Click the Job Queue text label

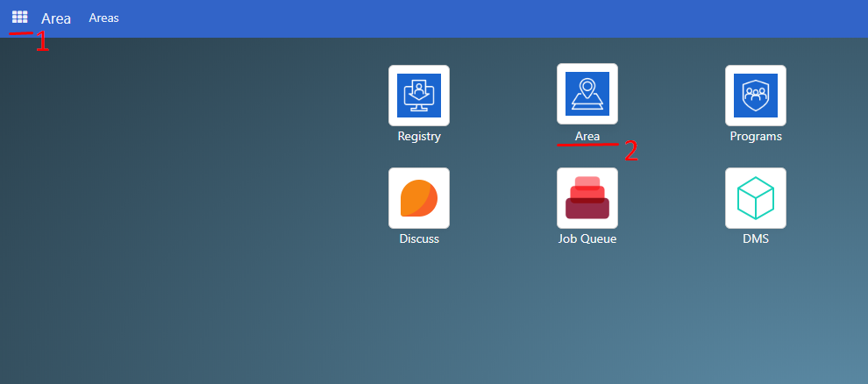(x=587, y=238)
